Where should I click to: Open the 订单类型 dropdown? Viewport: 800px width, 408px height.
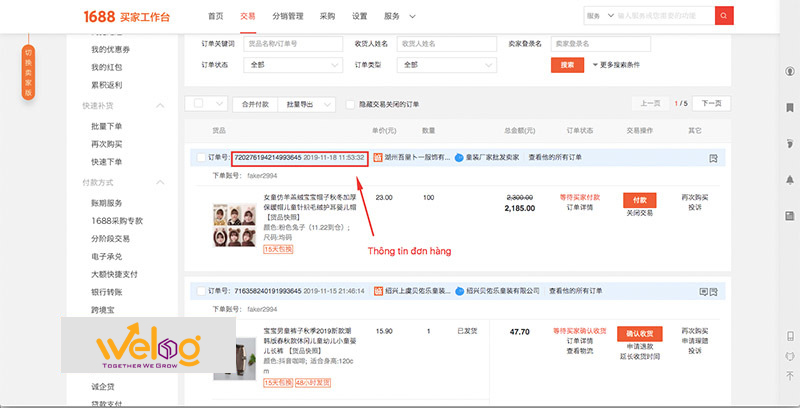(x=447, y=65)
